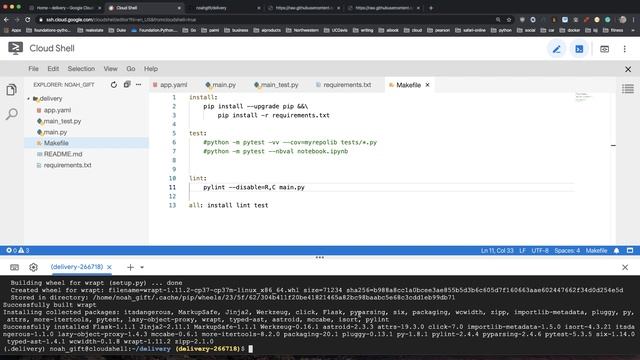Toggle the outline panel icon on right
The width and height of the screenshot is (640, 360).
click(628, 89)
